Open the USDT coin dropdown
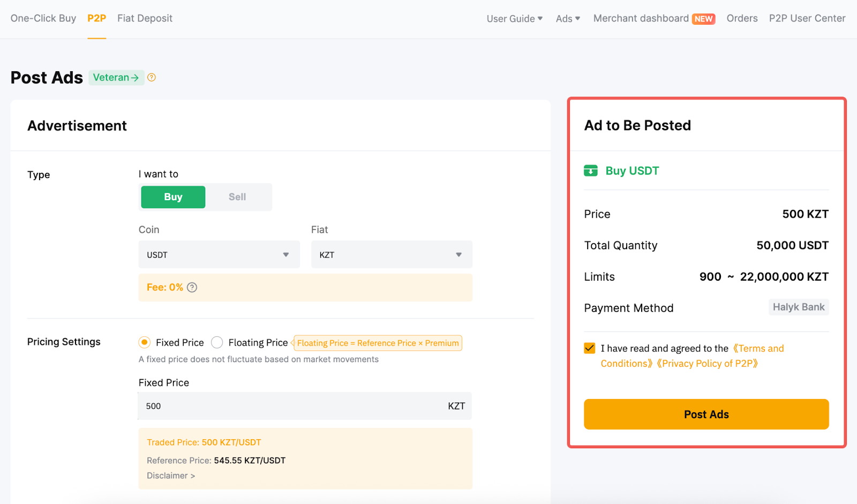 click(x=219, y=255)
